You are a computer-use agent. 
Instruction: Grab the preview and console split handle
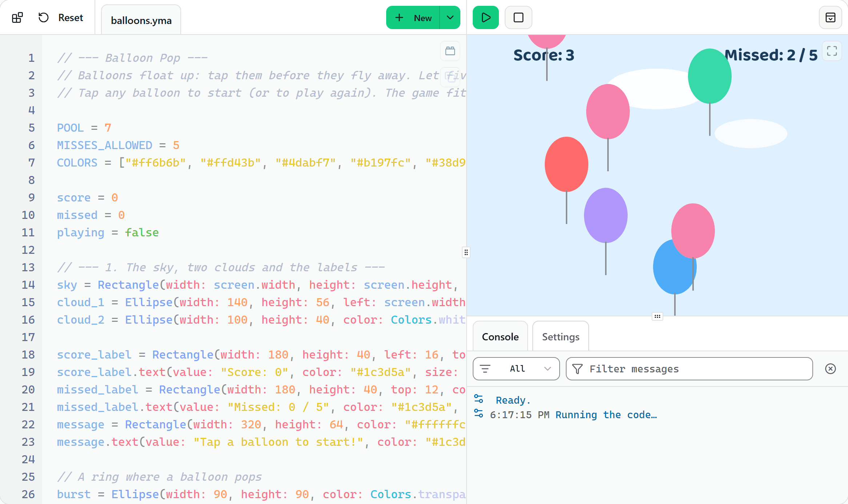[657, 316]
